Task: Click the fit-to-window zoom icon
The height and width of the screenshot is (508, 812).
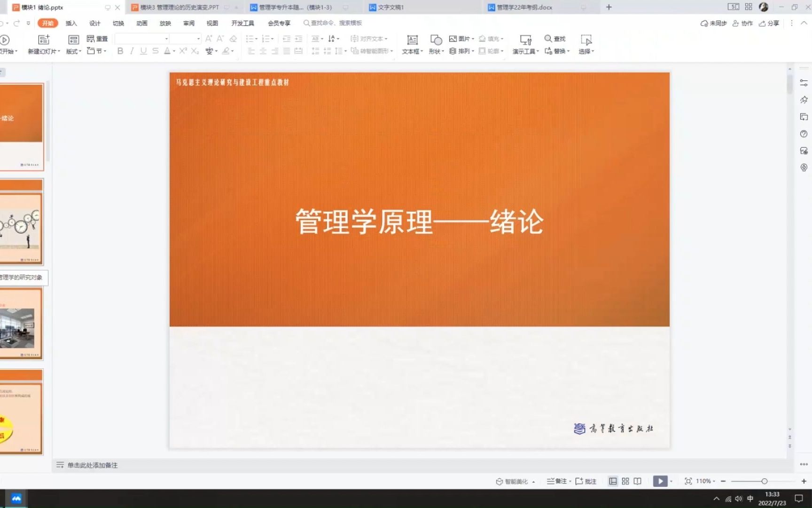Action: (x=688, y=481)
